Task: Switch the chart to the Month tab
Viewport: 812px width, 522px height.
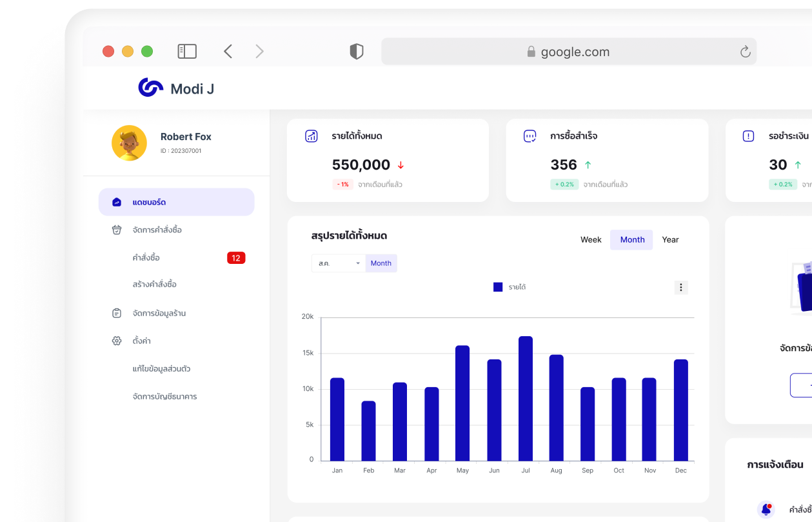Action: click(x=632, y=239)
